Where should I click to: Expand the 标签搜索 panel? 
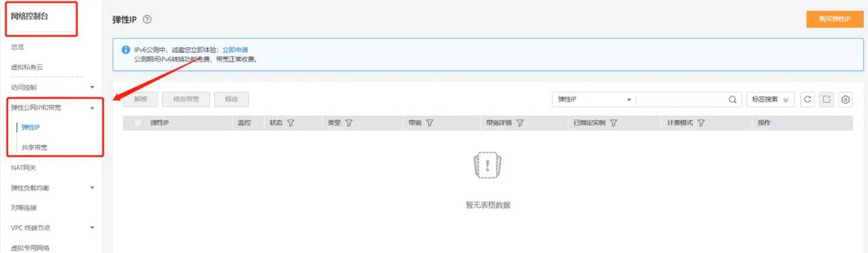point(770,100)
